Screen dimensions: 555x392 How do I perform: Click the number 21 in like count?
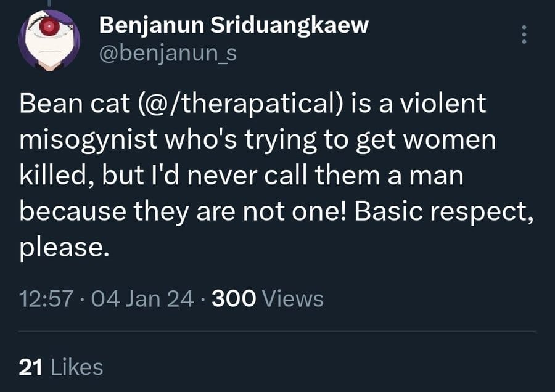point(30,367)
